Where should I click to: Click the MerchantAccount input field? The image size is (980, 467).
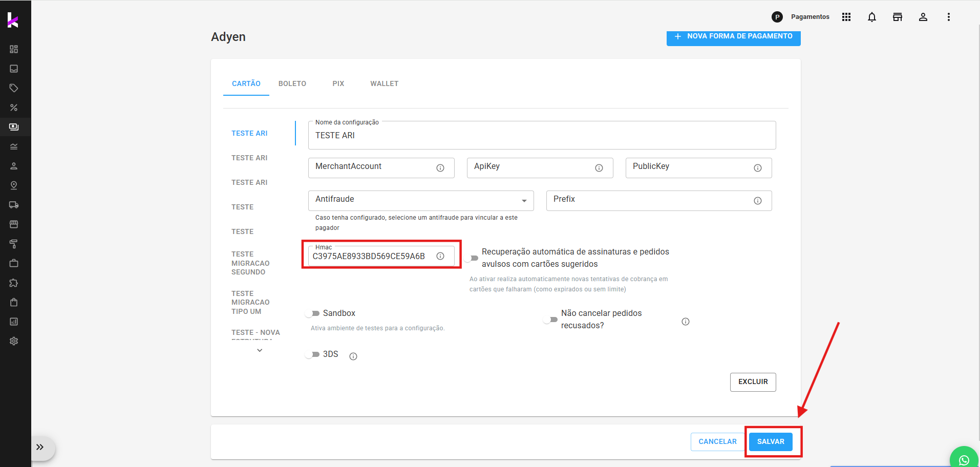381,168
